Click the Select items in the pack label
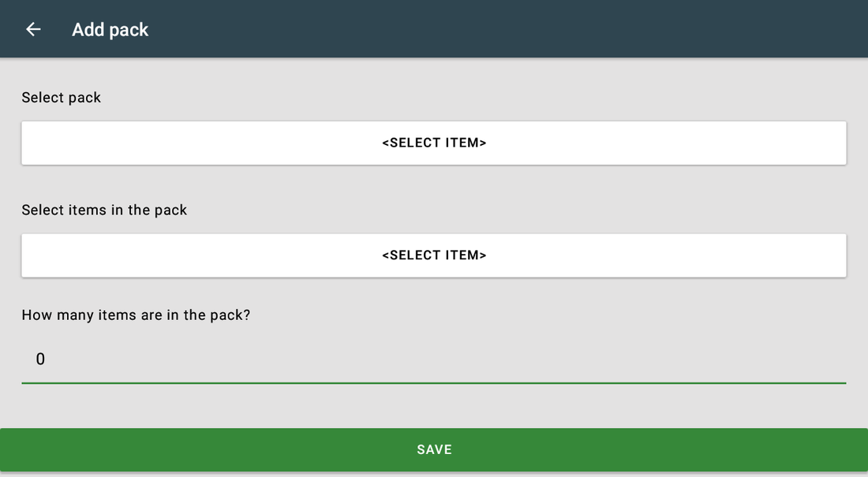 104,210
